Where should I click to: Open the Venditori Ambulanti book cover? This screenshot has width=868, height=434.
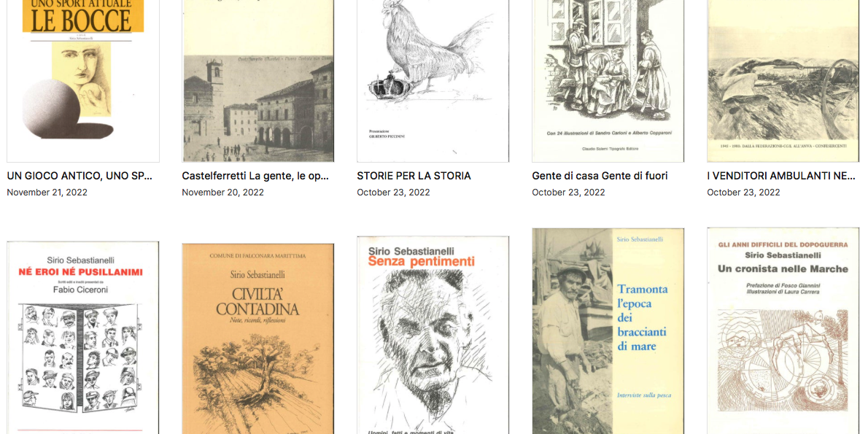pyautogui.click(x=783, y=81)
